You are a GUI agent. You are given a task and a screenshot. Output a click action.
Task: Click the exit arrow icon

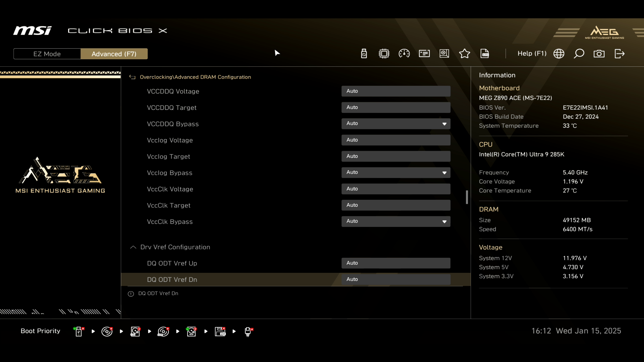620,54
